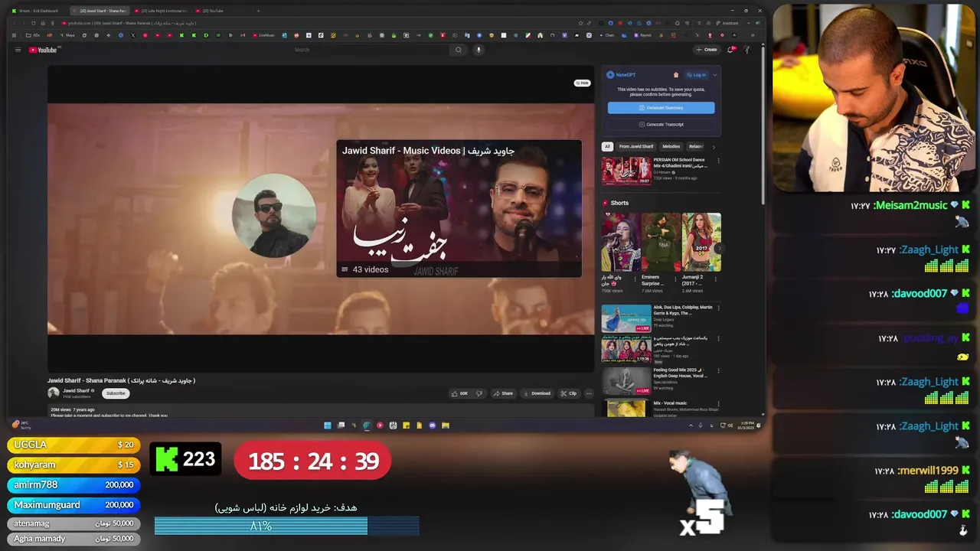Hide the end-screen cards using Hide toggle
980x551 pixels.
click(582, 83)
